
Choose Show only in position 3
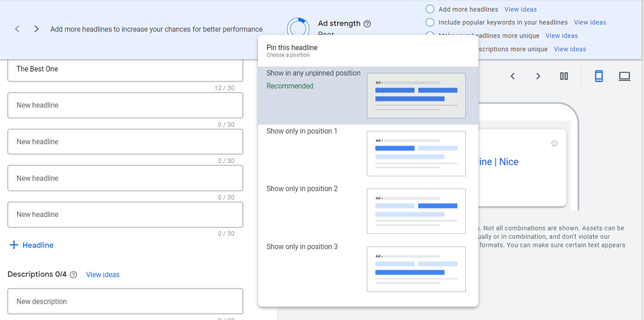302,247
